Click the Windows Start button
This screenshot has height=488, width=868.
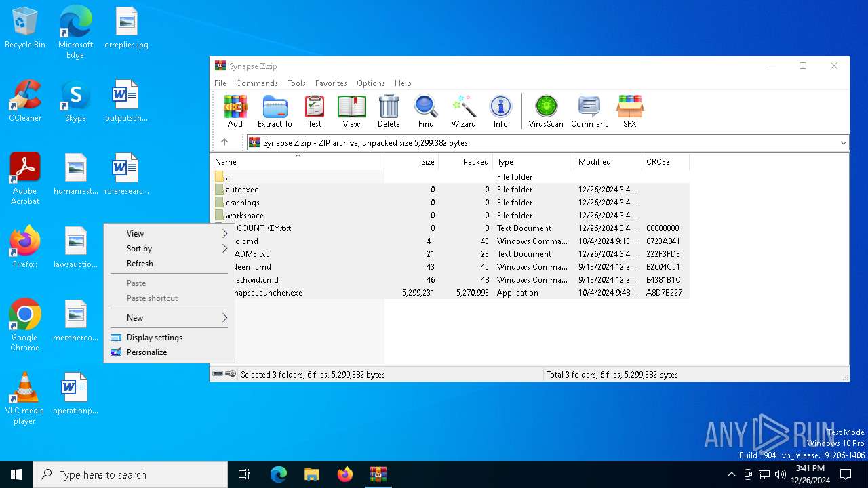pyautogui.click(x=16, y=474)
